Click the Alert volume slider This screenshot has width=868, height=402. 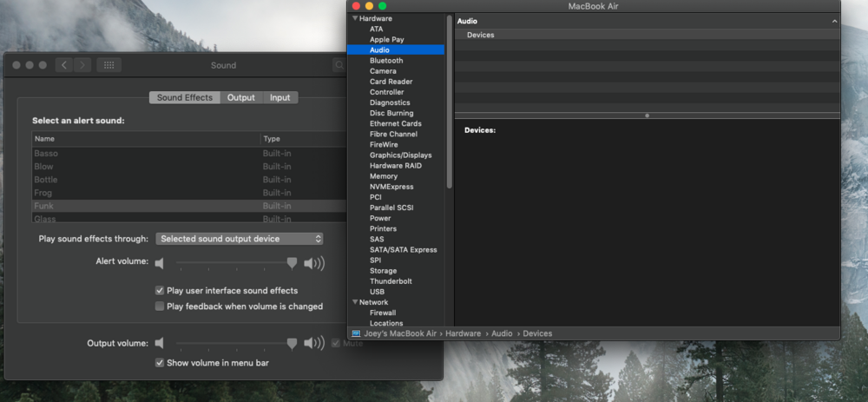point(234,263)
